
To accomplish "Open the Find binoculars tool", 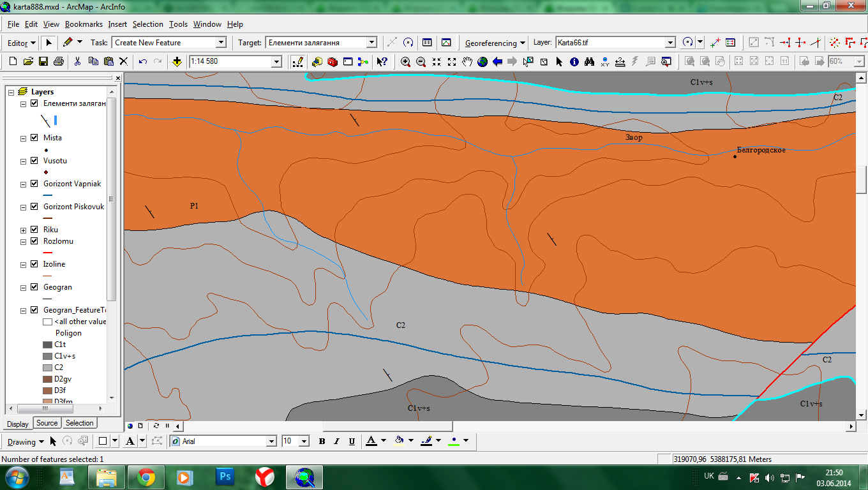I will click(589, 62).
